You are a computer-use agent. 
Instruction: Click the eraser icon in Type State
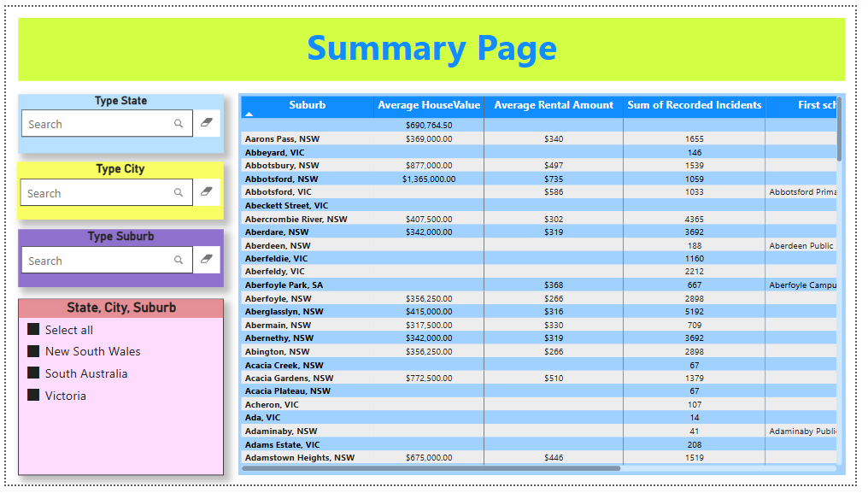[206, 123]
